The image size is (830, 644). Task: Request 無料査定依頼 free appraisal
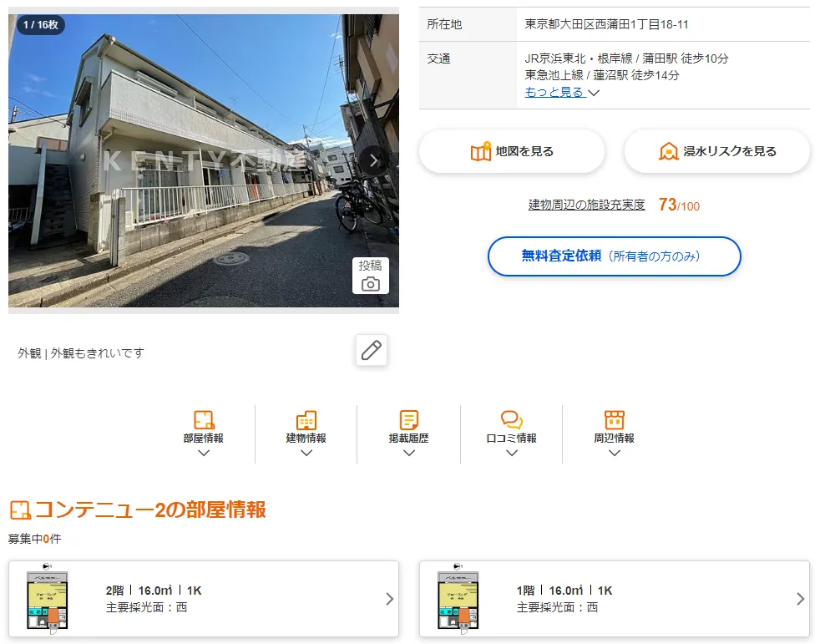(x=614, y=256)
